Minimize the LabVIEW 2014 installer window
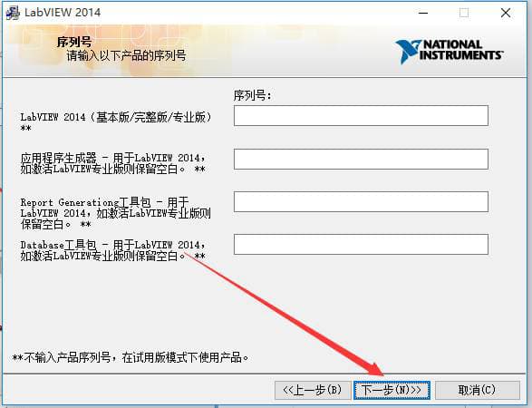This screenshot has height=408, width=532. [423, 13]
